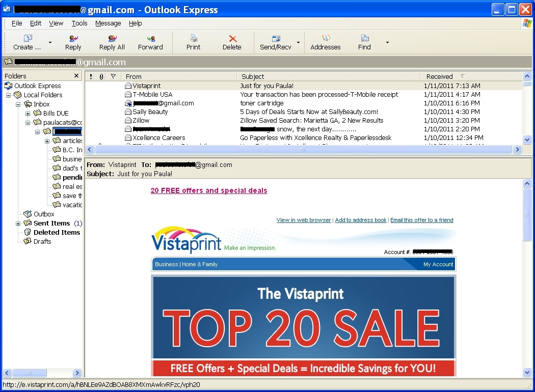
Task: Click the Business link in Vistaprint bar
Action: (166, 264)
